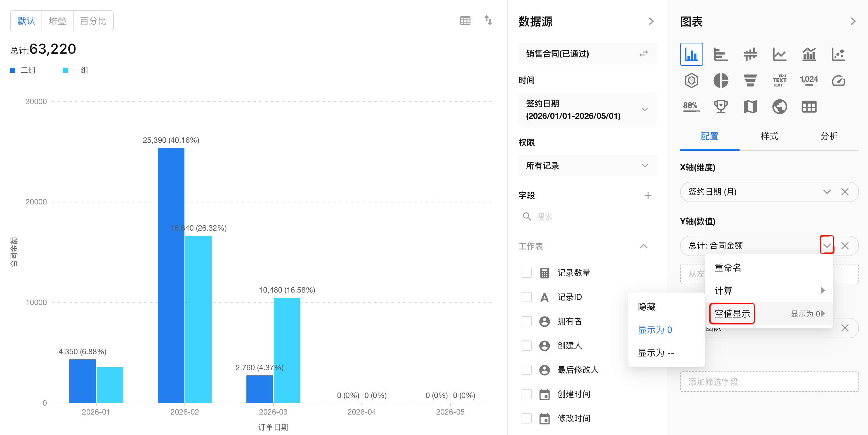This screenshot has height=435, width=868.
Task: Switch to the 样式 tab
Action: (x=769, y=136)
